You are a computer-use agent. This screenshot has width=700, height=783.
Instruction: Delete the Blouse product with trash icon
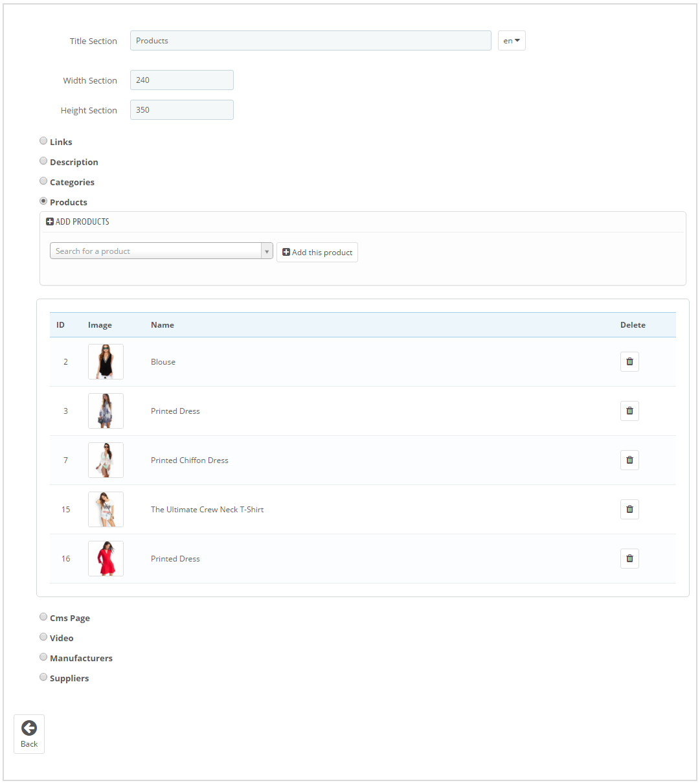point(629,361)
